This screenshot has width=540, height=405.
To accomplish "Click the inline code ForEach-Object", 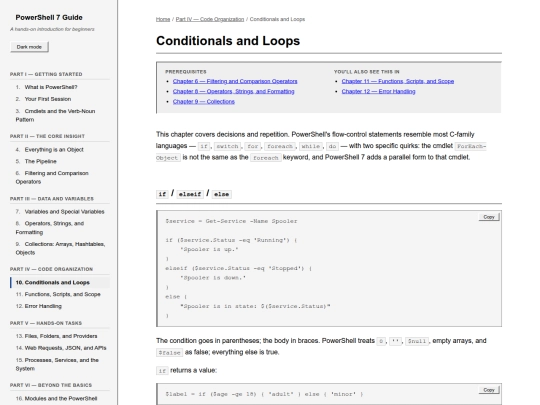I will [x=470, y=146].
